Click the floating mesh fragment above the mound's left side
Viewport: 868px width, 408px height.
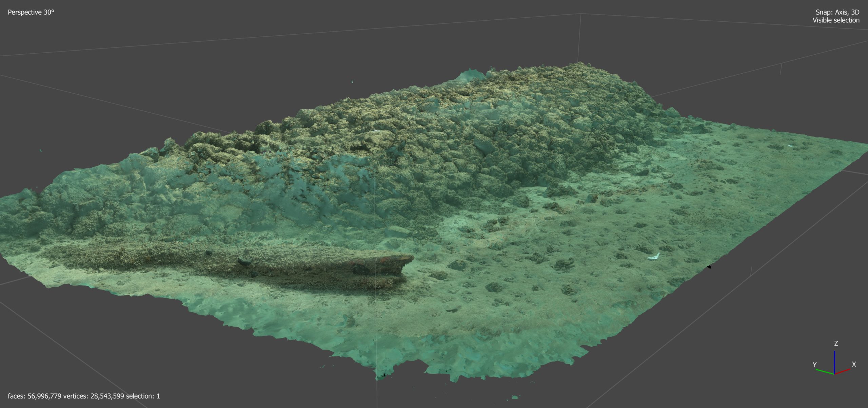[352, 81]
